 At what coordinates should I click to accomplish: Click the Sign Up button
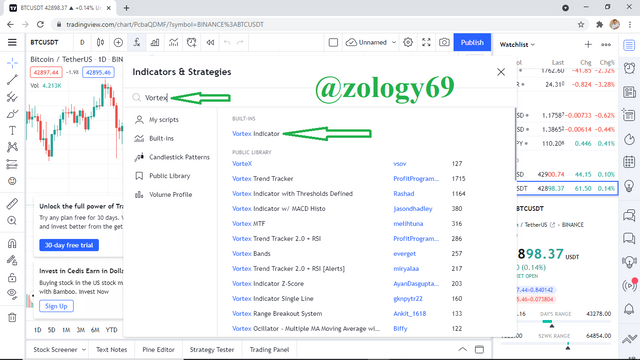(56, 306)
